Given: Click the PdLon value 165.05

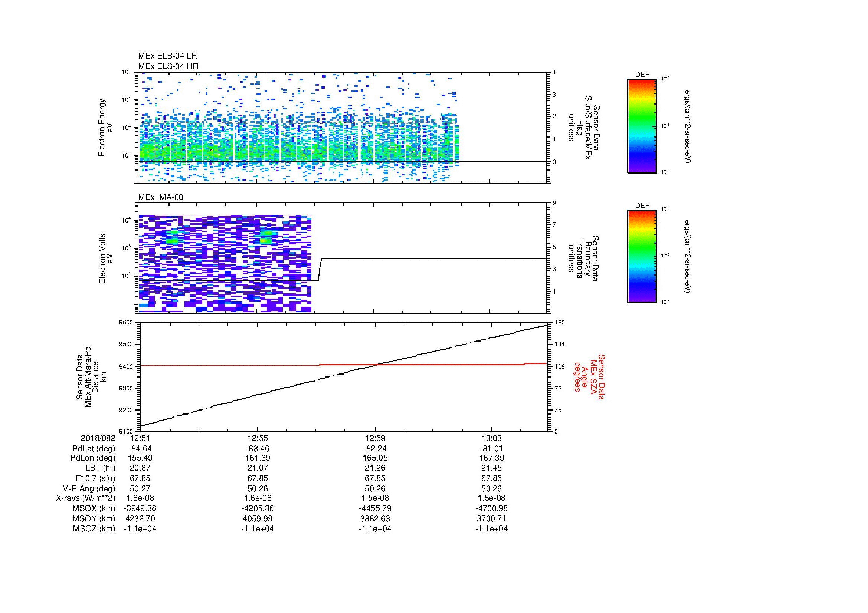Looking at the screenshot, I should click(375, 458).
